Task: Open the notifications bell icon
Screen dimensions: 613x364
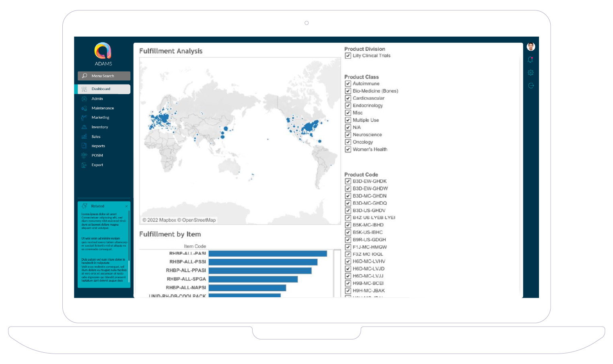Action: click(x=531, y=60)
